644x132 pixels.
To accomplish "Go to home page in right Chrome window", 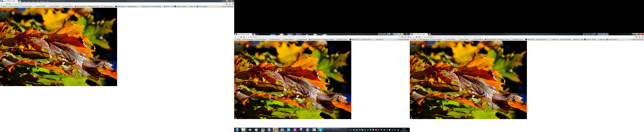I will 420,37.
